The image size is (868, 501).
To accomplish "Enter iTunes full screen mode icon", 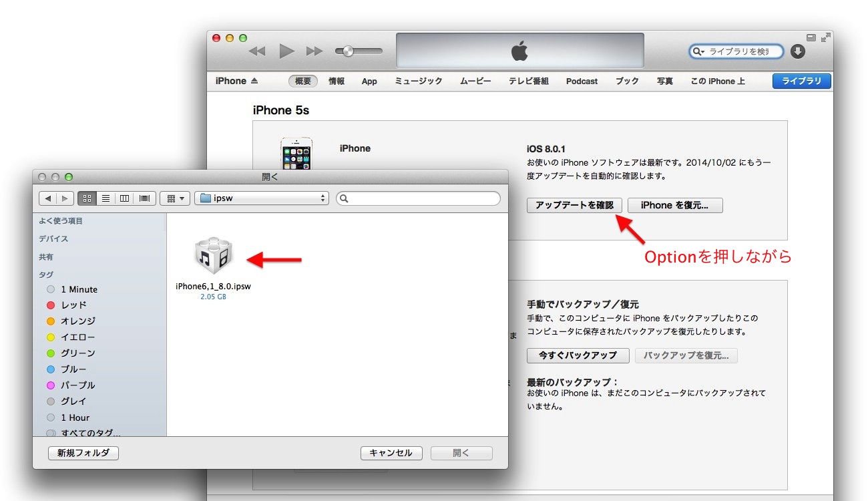I will (x=826, y=37).
